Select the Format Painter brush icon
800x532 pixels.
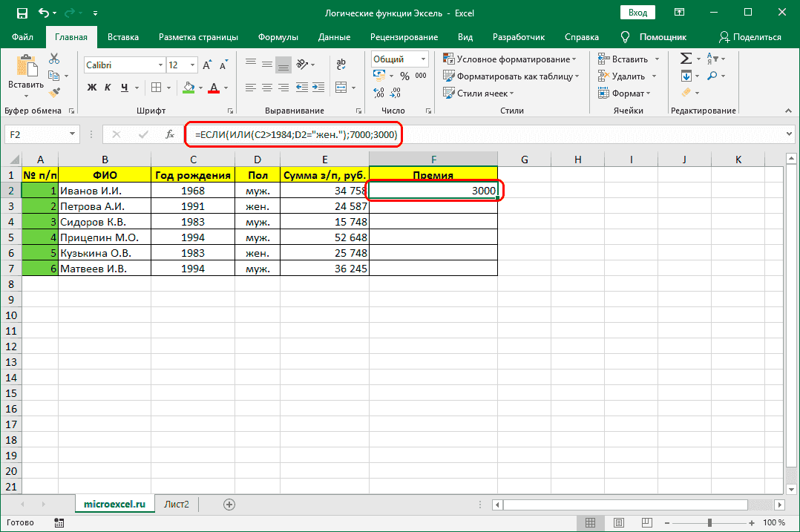coord(54,92)
